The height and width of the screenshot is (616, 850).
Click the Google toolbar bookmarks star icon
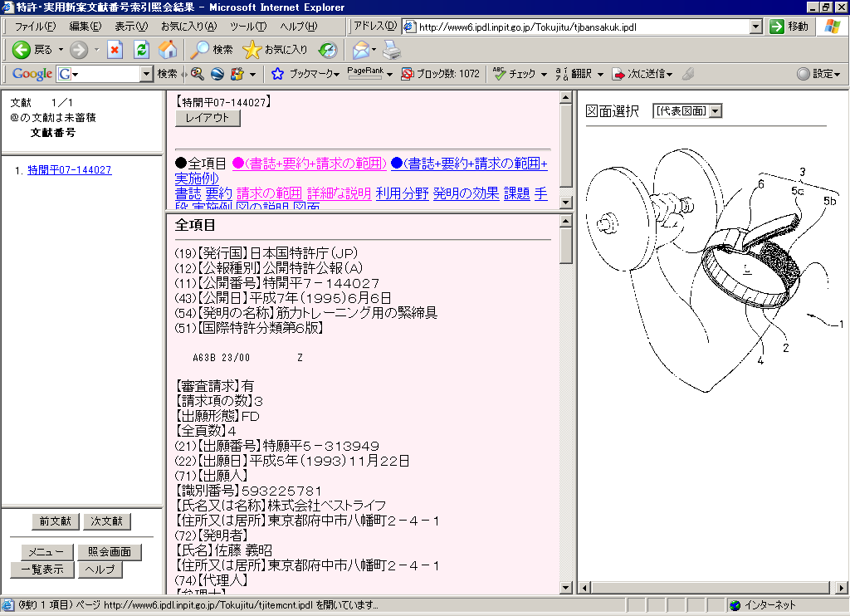(x=277, y=74)
